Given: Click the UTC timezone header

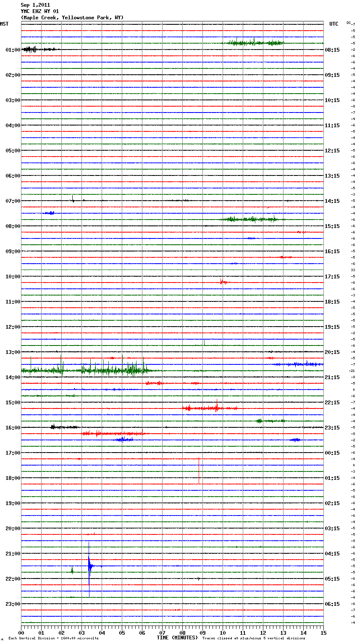Looking at the screenshot, I should 334,24.
